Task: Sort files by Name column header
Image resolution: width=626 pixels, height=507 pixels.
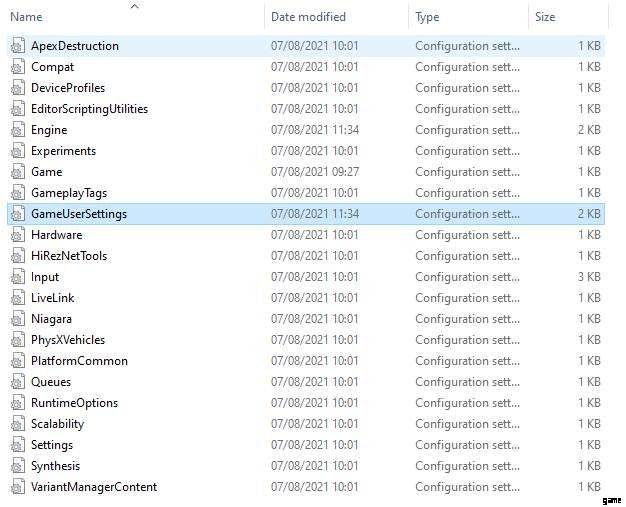Action: coord(26,17)
